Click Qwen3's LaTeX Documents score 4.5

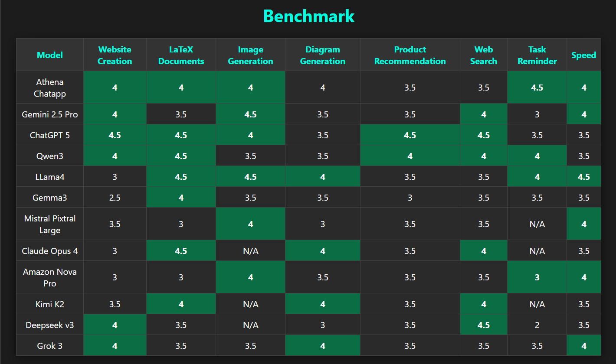[x=181, y=156]
